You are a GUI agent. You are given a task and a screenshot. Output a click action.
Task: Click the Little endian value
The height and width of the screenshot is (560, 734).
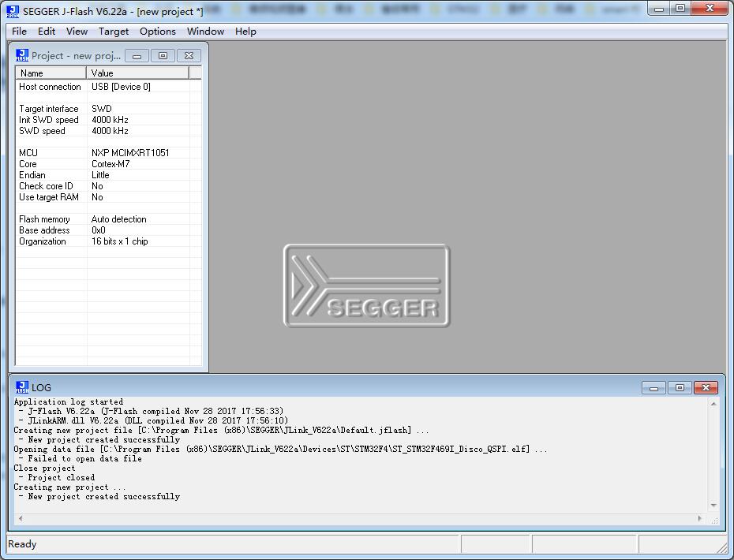pos(100,175)
